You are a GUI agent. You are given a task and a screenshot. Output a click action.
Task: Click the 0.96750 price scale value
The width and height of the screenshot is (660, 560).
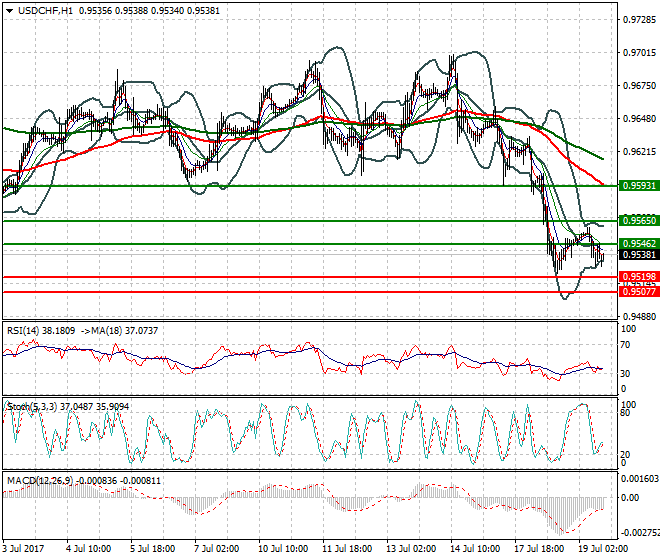(639, 85)
